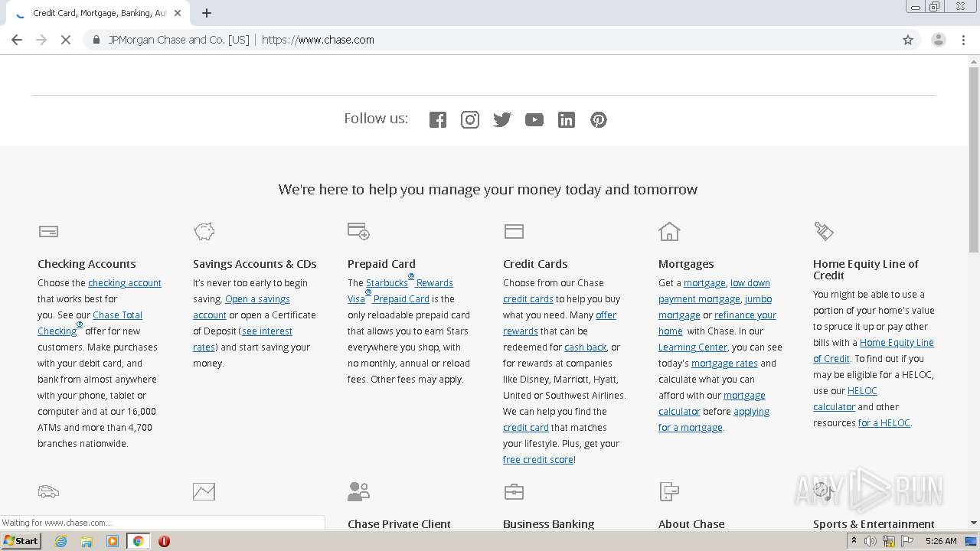
Task: Bookmark this page with the star icon
Action: pos(908,40)
